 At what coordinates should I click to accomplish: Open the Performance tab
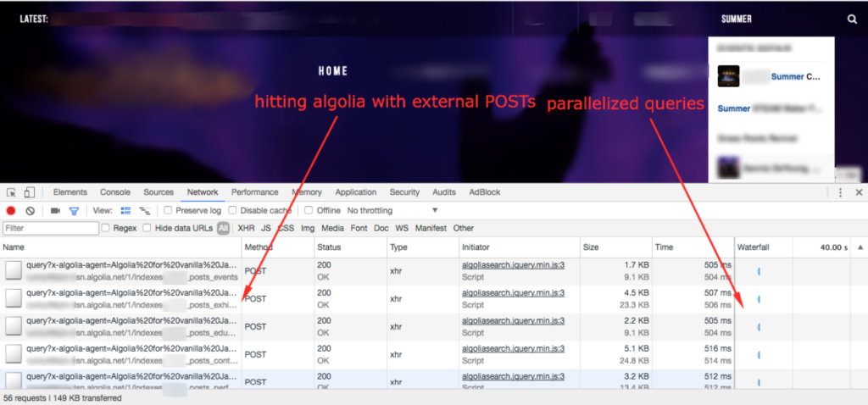254,193
